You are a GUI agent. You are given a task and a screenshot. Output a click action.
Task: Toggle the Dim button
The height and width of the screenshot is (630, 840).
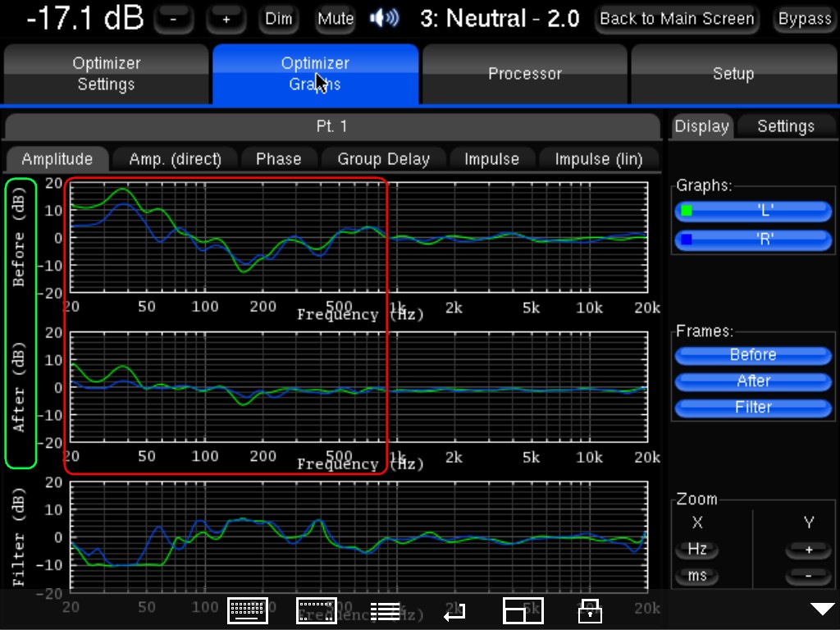pyautogui.click(x=279, y=19)
